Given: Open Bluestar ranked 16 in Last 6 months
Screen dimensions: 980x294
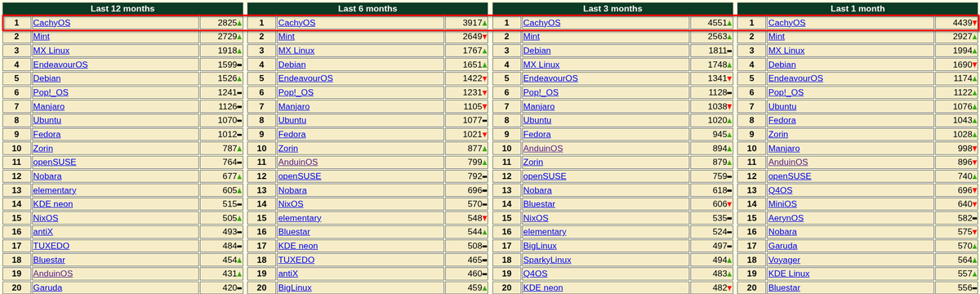Looking at the screenshot, I should coord(294,231).
